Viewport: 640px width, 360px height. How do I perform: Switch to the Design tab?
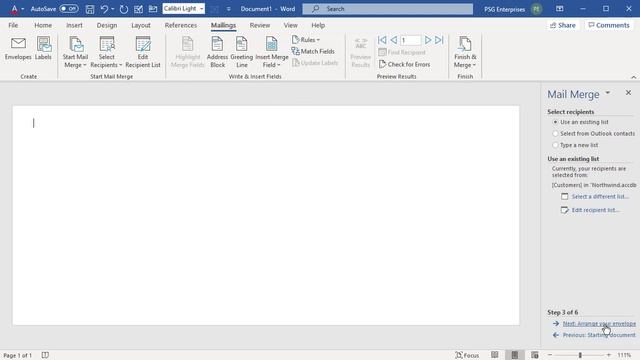coord(107,25)
